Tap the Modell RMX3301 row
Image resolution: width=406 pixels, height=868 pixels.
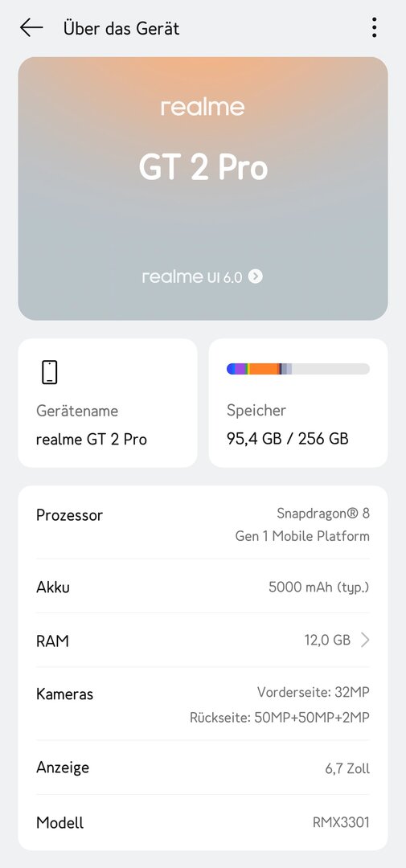203,822
